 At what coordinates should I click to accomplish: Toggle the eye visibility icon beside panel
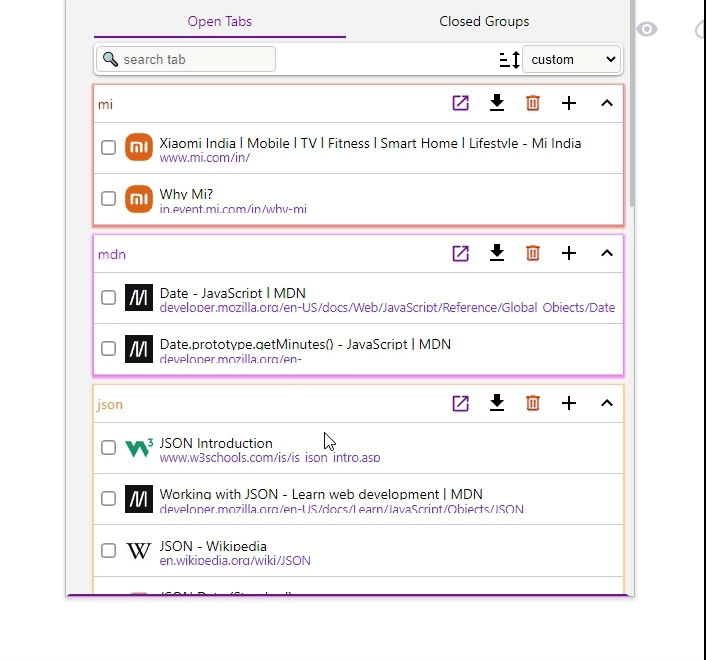point(647,29)
